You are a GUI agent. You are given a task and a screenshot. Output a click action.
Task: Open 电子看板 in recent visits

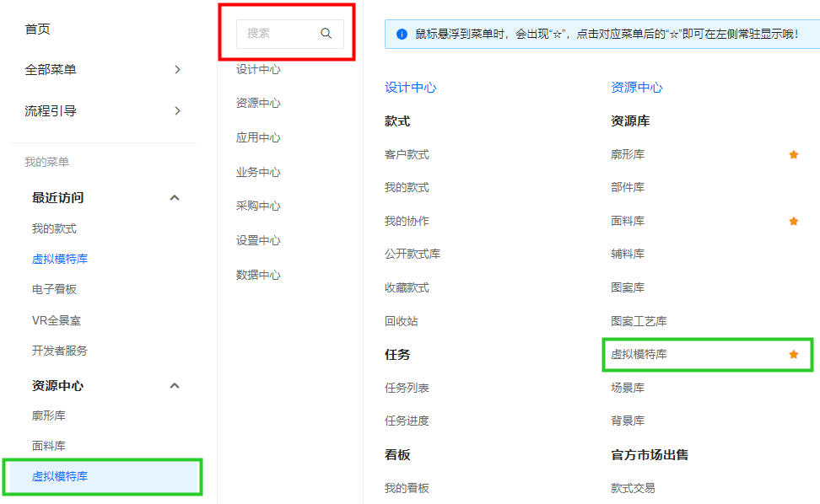pyautogui.click(x=55, y=289)
